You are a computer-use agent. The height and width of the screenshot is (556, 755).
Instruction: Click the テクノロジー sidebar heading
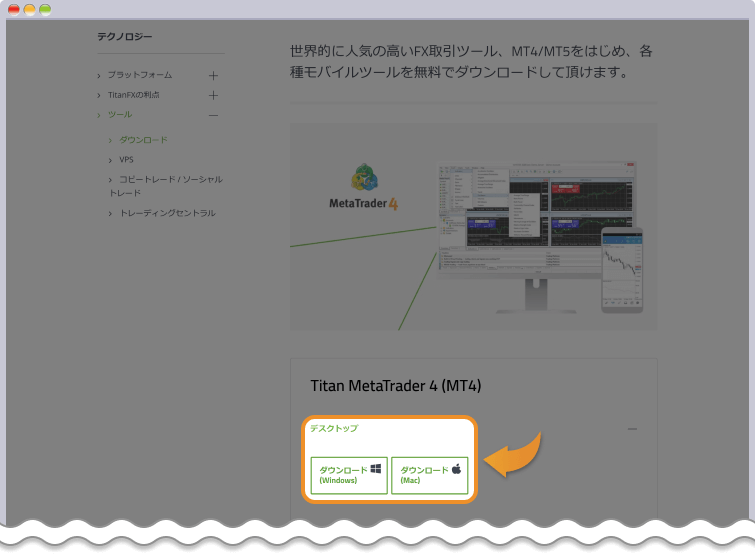pos(125,37)
